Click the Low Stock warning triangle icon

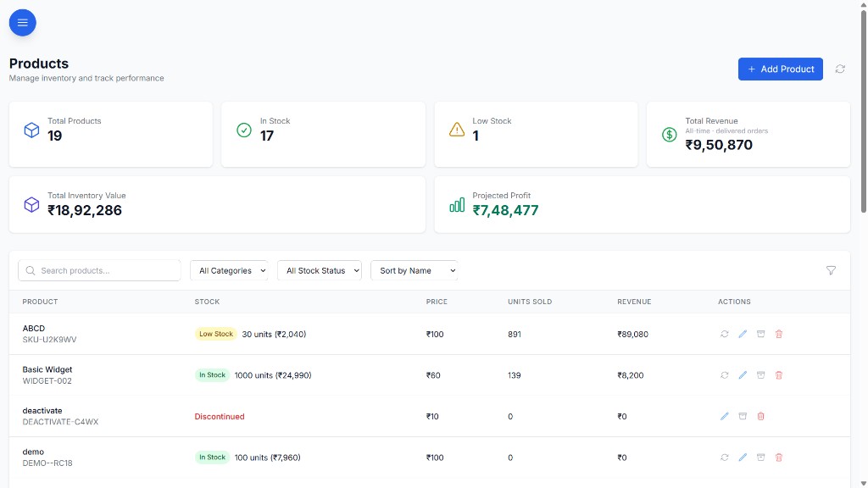pos(457,130)
